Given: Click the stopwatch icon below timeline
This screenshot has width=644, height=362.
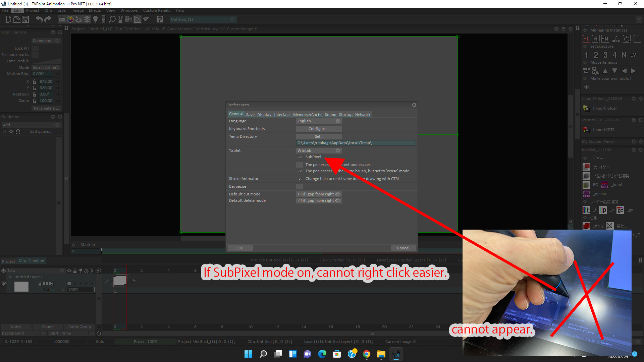Looking at the screenshot, I should point(99,334).
